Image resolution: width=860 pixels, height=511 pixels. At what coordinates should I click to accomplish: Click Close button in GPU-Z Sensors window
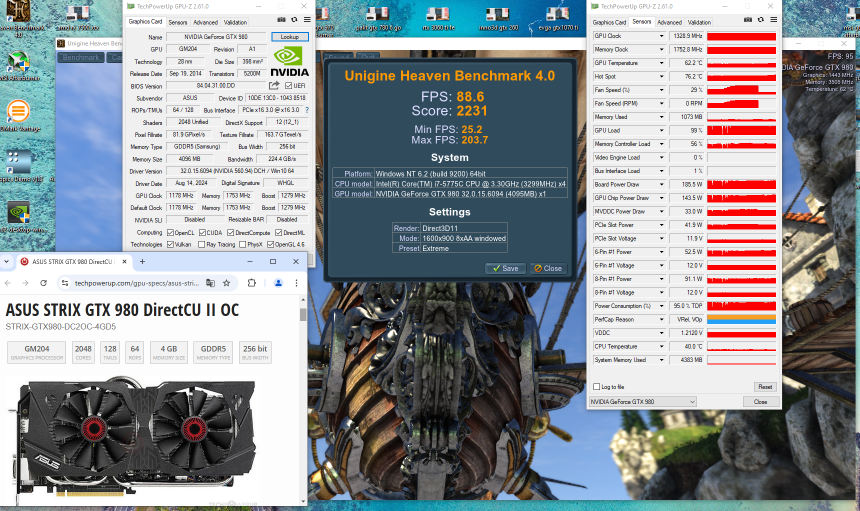(x=761, y=401)
